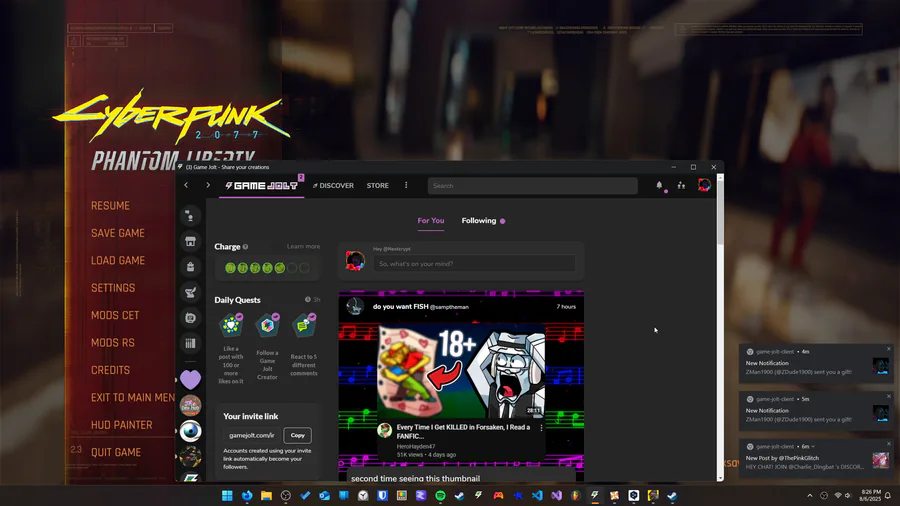Open Spotify from the taskbar
This screenshot has width=900, height=506.
440,495
